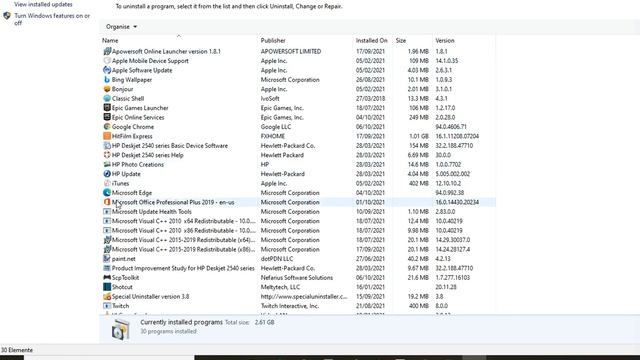Click the HP Update icon
Viewport: 640px width, 360px height.
click(107, 173)
